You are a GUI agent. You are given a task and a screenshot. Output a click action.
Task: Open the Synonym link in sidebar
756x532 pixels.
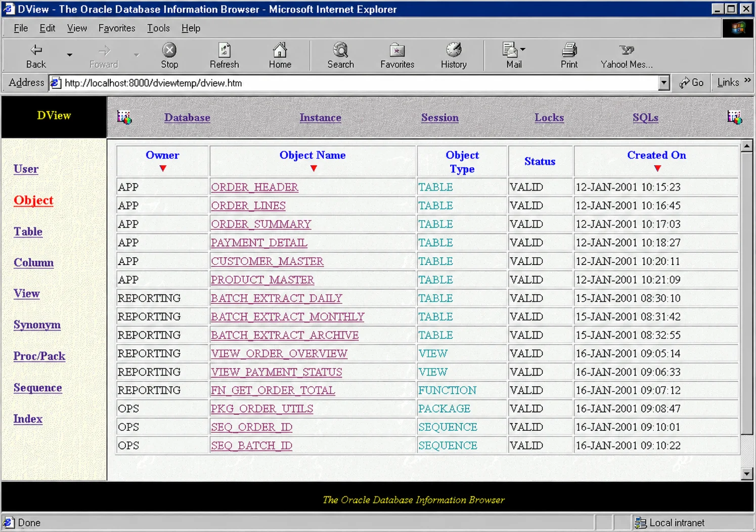tap(37, 325)
